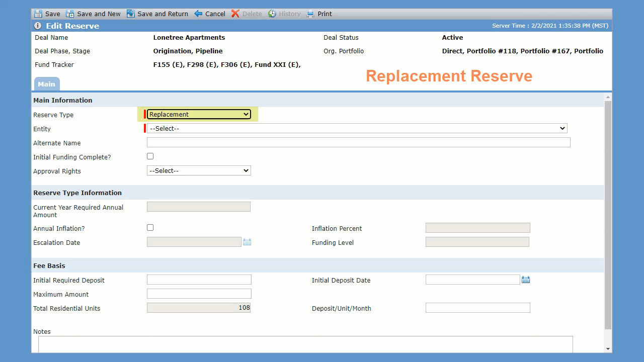This screenshot has height=362, width=644.
Task: Click the Total Residential Units field
Action: coord(199,308)
